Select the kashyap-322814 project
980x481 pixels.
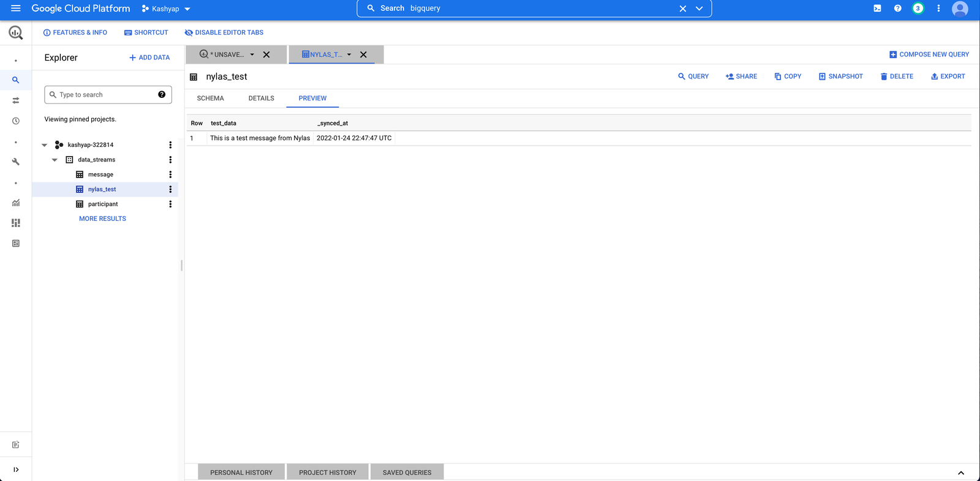pyautogui.click(x=90, y=145)
